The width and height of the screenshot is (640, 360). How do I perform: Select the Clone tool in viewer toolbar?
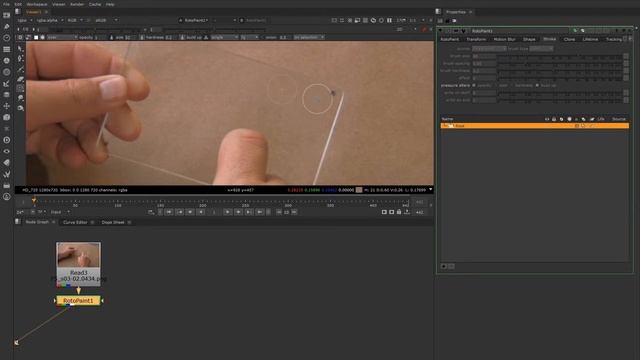point(20,88)
